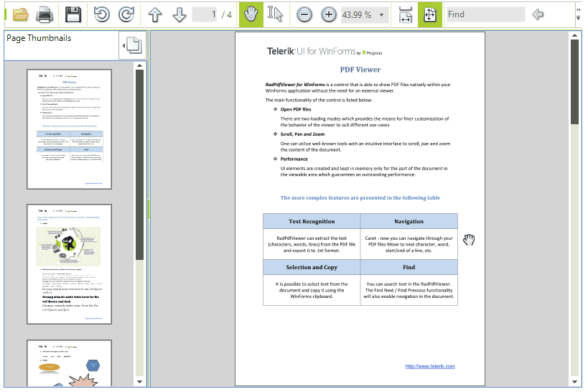588x392 pixels.
Task: Fit page to width
Action: (x=406, y=14)
